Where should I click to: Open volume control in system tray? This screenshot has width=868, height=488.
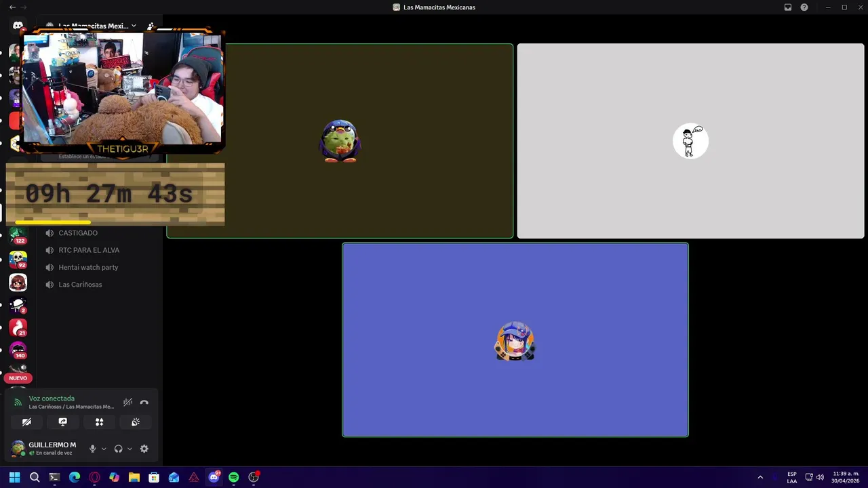click(820, 477)
